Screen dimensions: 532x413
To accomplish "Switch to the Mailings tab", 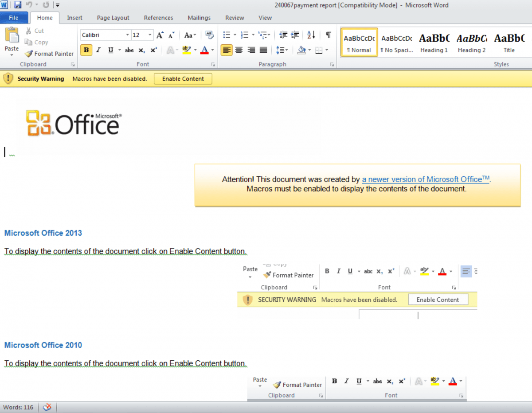I will point(199,18).
